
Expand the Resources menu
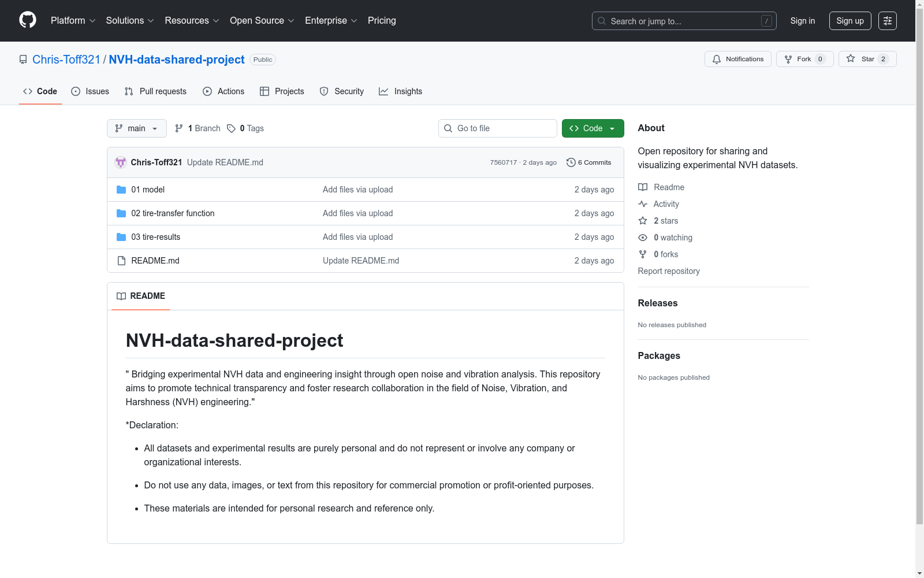pos(192,21)
